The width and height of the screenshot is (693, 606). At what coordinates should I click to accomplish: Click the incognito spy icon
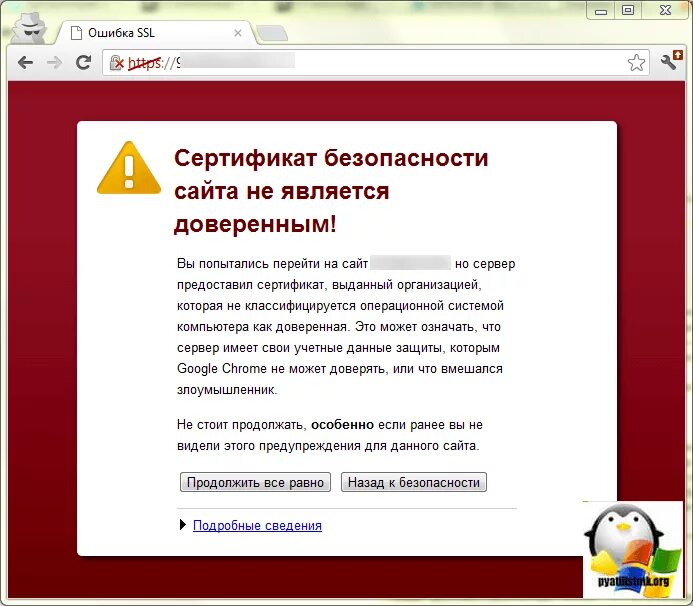29,28
